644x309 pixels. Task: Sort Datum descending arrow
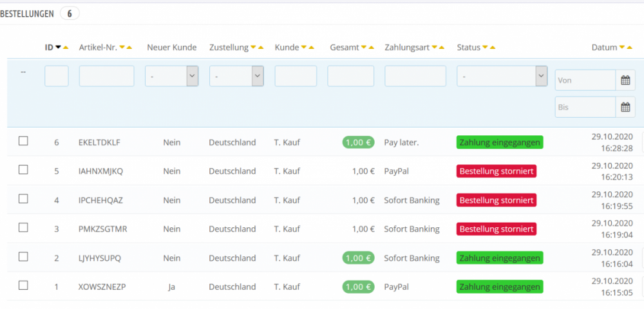(x=621, y=47)
